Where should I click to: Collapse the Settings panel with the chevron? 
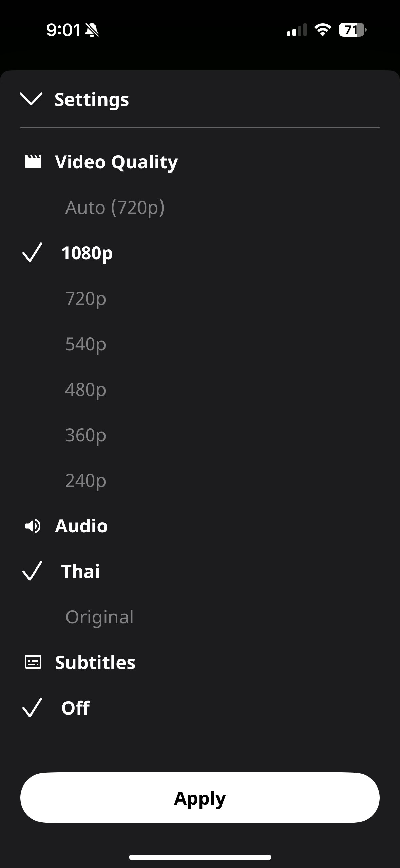tap(31, 99)
